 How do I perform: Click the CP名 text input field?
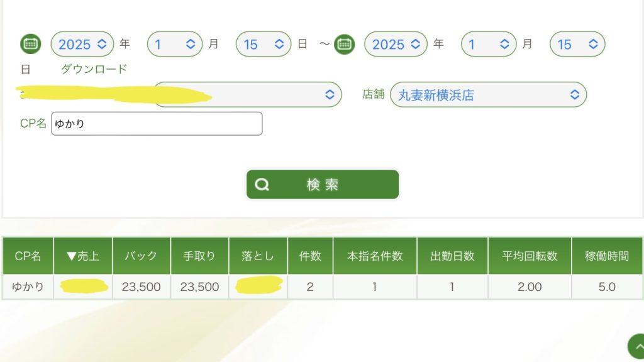pos(157,124)
